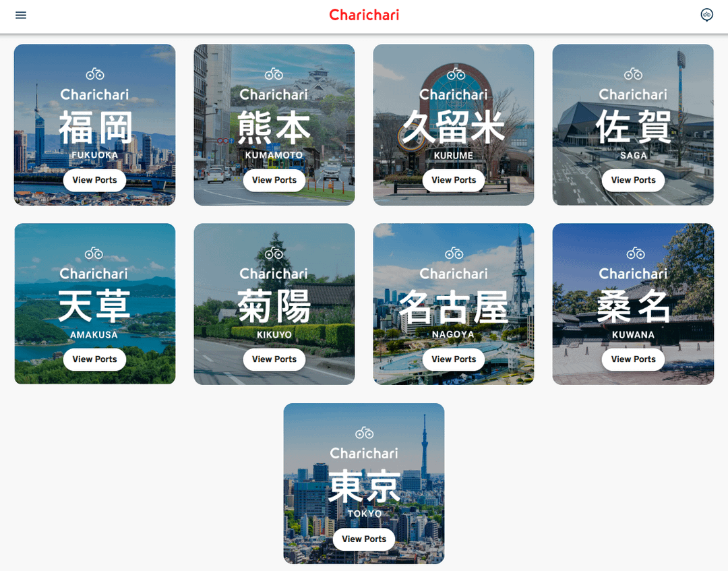The image size is (728, 571).
Task: Click Charichari text on Saga card
Action: click(633, 94)
